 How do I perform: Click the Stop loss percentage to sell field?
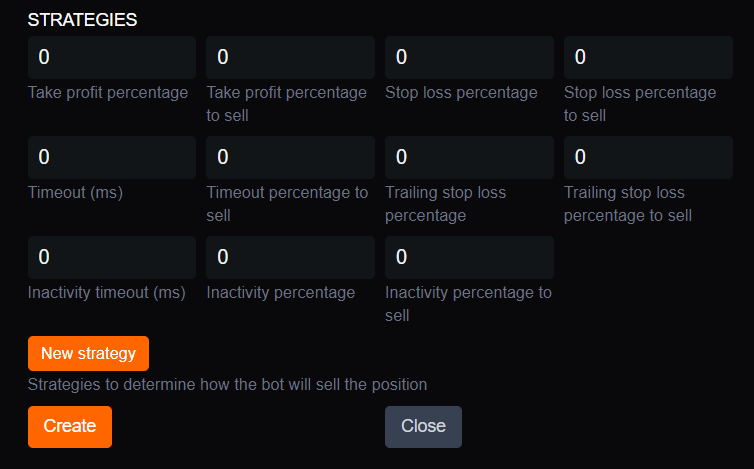(x=648, y=58)
